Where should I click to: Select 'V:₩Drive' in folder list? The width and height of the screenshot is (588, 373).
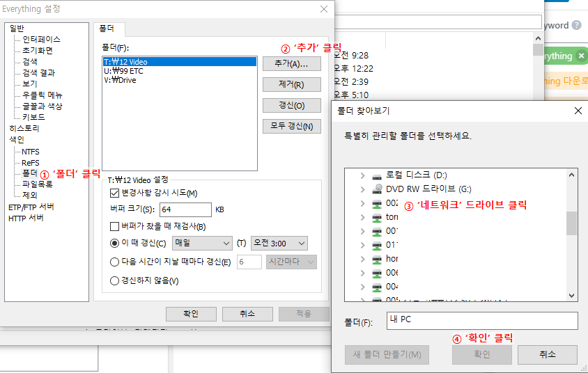180,80
